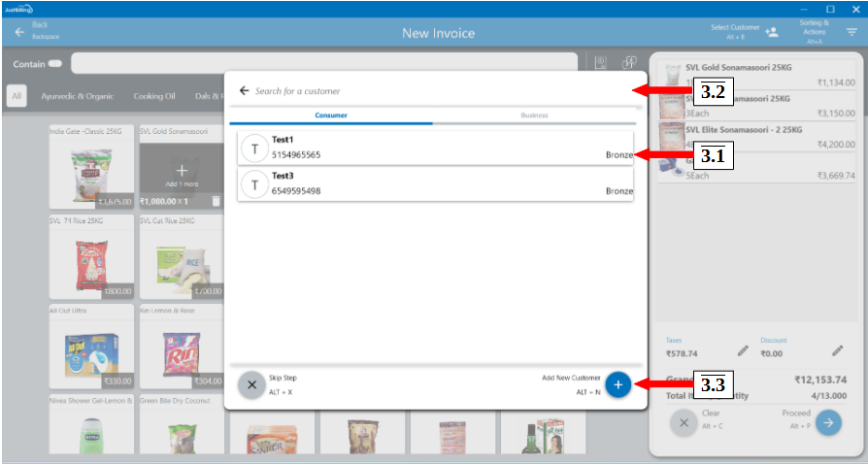Viewport: 868px width, 464px height.
Task: Open the Select Customer person icon
Action: click(x=771, y=32)
